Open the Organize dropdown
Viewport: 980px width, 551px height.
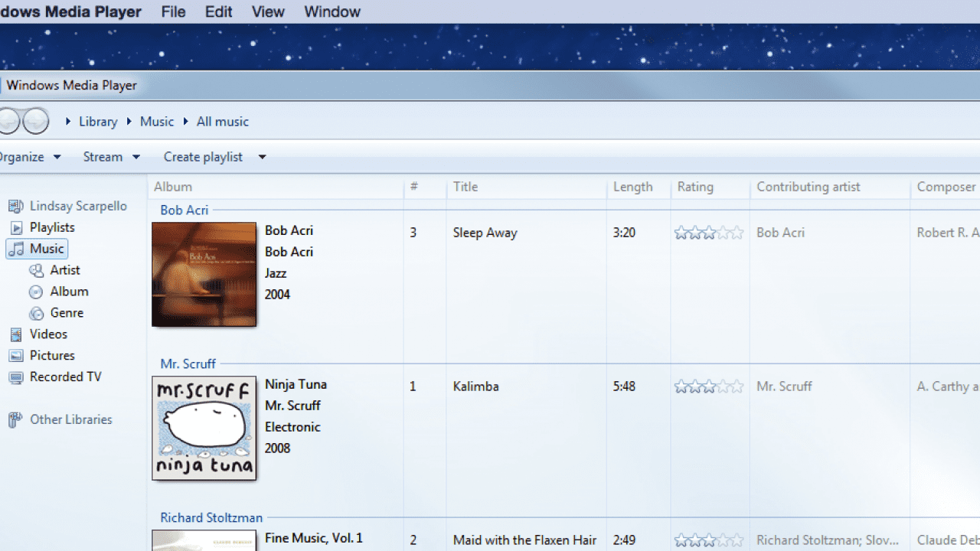click(x=29, y=157)
